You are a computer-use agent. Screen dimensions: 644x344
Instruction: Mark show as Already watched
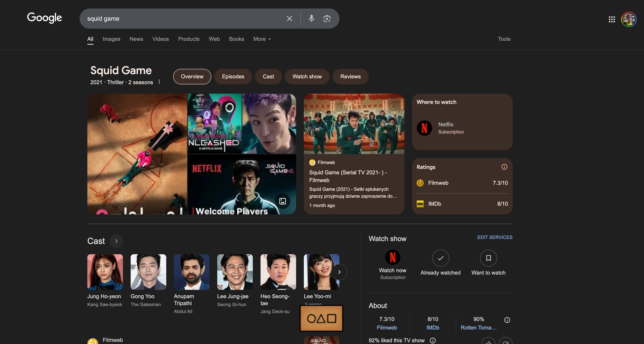click(x=440, y=258)
